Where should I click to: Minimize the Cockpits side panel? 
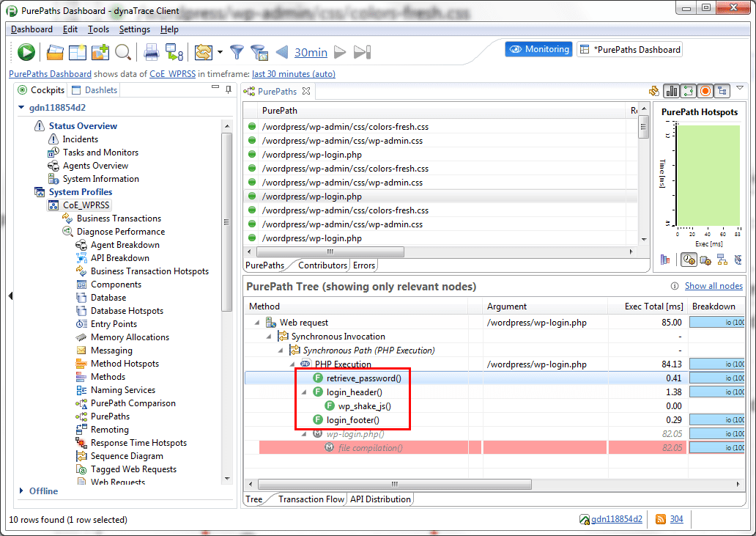click(x=215, y=87)
